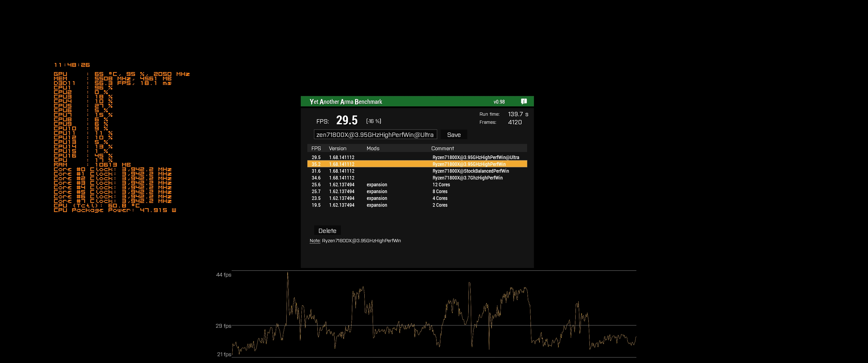This screenshot has height=363, width=868.
Task: Select the 12 Cores result row
Action: [417, 185]
